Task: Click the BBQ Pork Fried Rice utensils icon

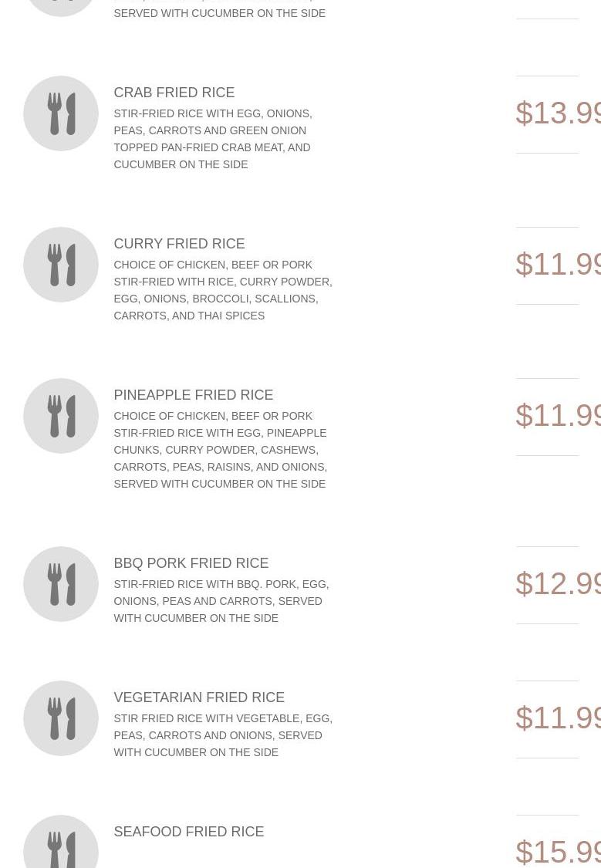Action: pos(61,584)
